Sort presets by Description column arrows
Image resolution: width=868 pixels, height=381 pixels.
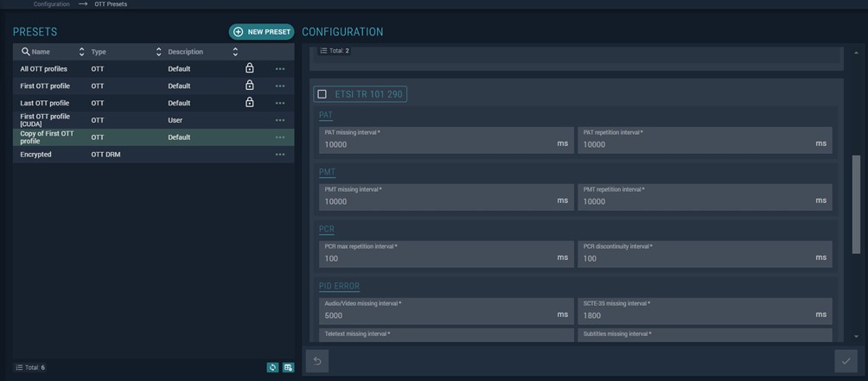click(x=235, y=52)
